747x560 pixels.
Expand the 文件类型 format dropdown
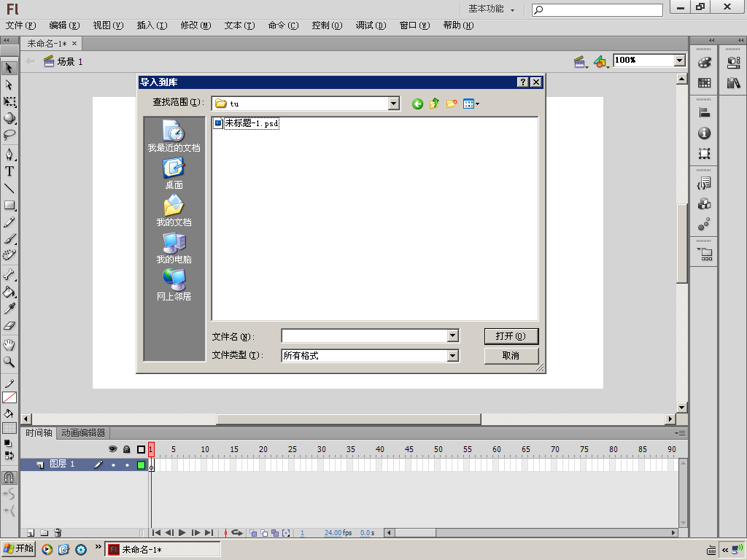[x=453, y=356]
